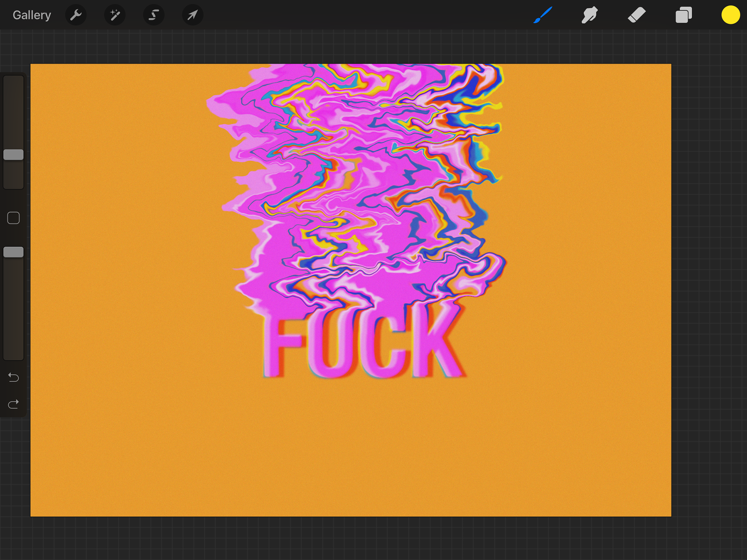Select the Paint brush tool
Screen dimensions: 747x560
click(543, 15)
